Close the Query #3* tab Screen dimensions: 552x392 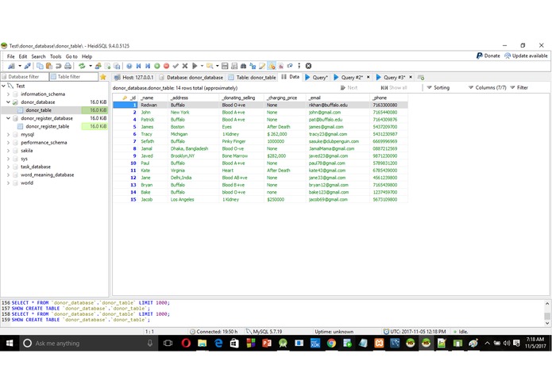(411, 77)
